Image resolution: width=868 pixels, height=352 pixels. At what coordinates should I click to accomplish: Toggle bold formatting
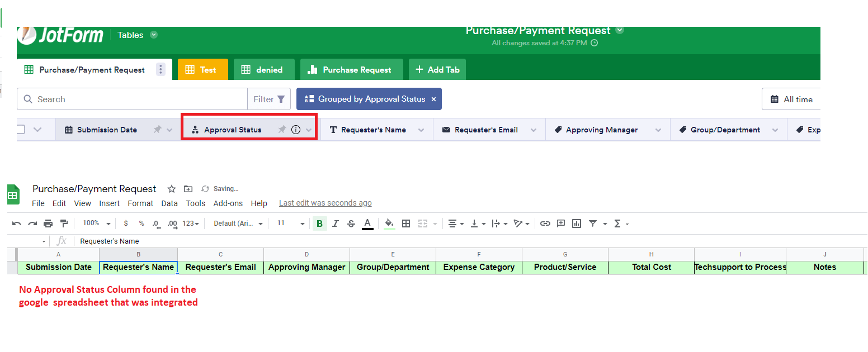pyautogui.click(x=320, y=223)
